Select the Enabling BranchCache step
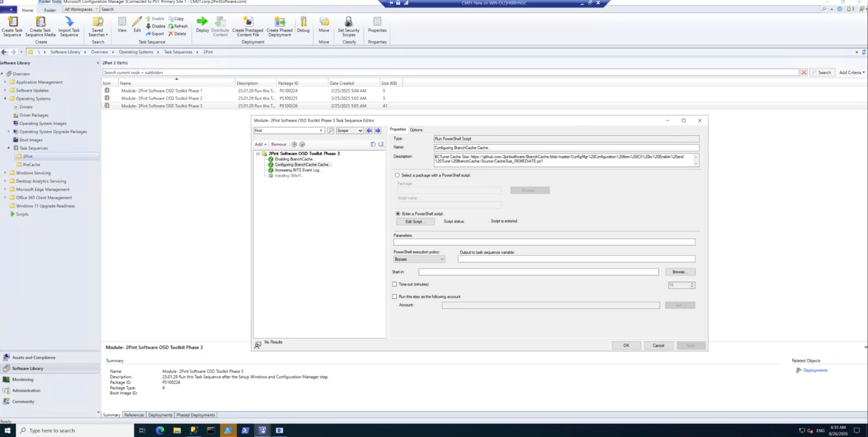 294,159
